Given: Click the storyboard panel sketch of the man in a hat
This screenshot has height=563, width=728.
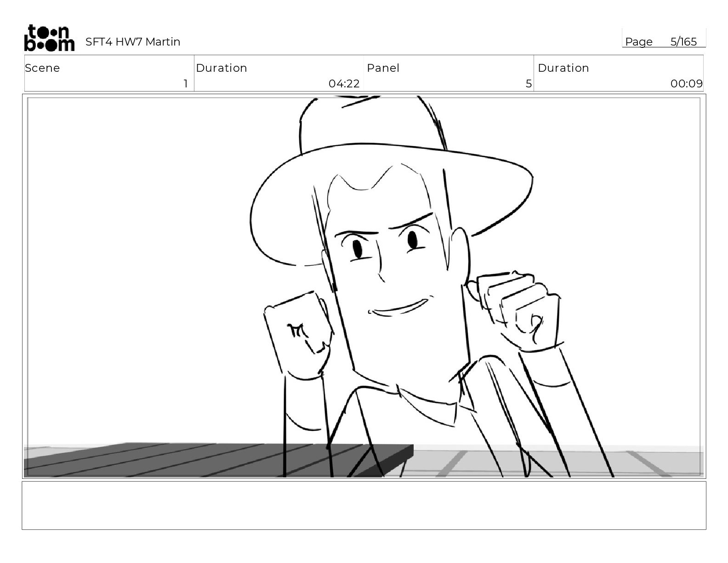Looking at the screenshot, I should 364,286.
